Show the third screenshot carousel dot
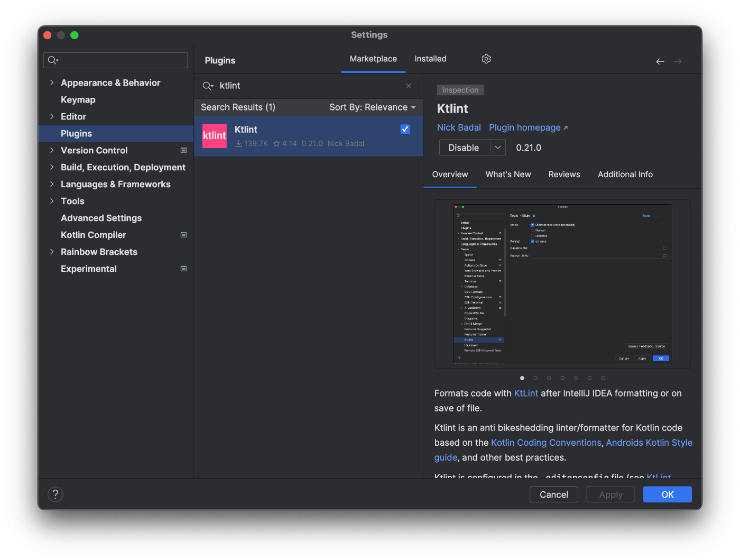 click(549, 378)
